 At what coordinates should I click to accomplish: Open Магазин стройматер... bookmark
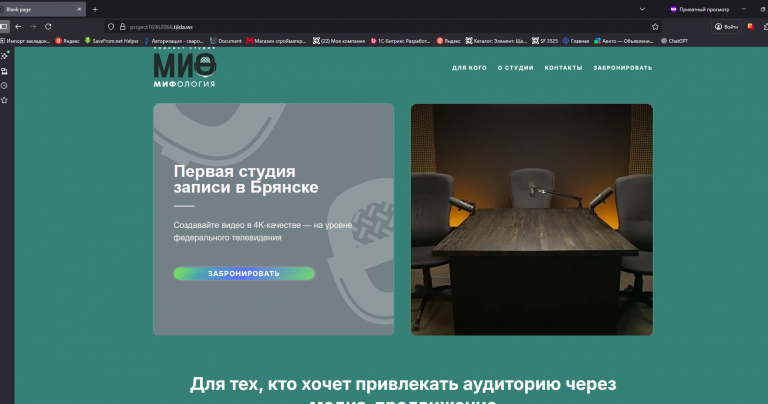276,41
